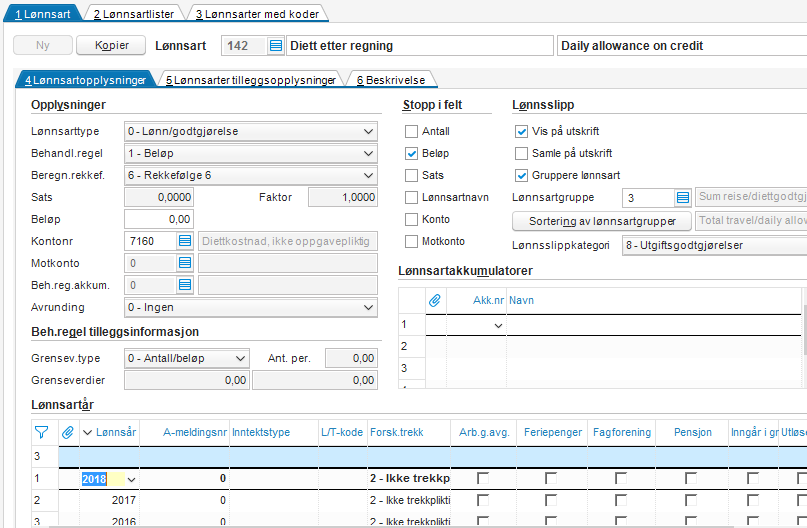Click the Kontonr field with 7160
Viewport: 807px width, 528px height.
(151, 241)
